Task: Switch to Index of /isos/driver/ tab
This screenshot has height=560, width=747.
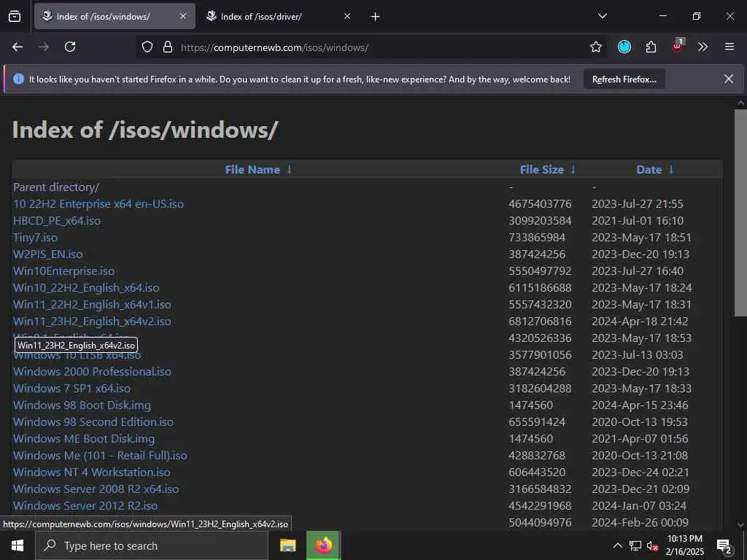Action: (279, 16)
